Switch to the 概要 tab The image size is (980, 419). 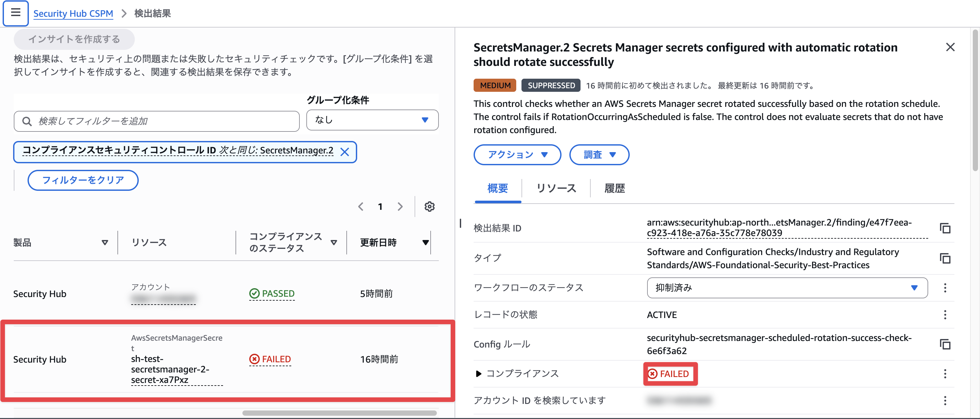[498, 188]
